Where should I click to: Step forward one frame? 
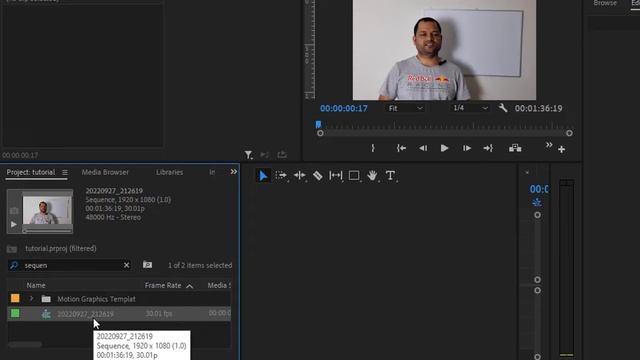coord(467,148)
